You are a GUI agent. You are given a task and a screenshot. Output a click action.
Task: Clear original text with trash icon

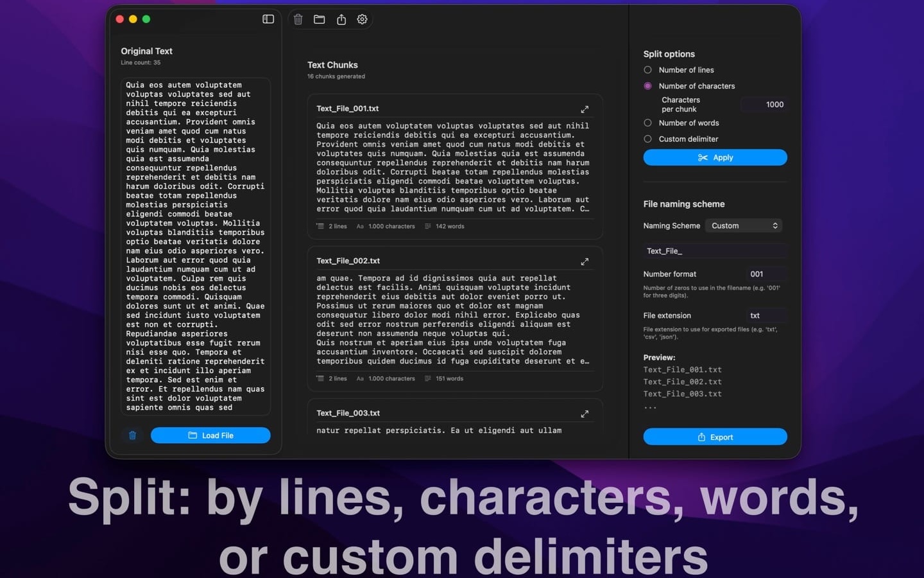click(x=133, y=435)
